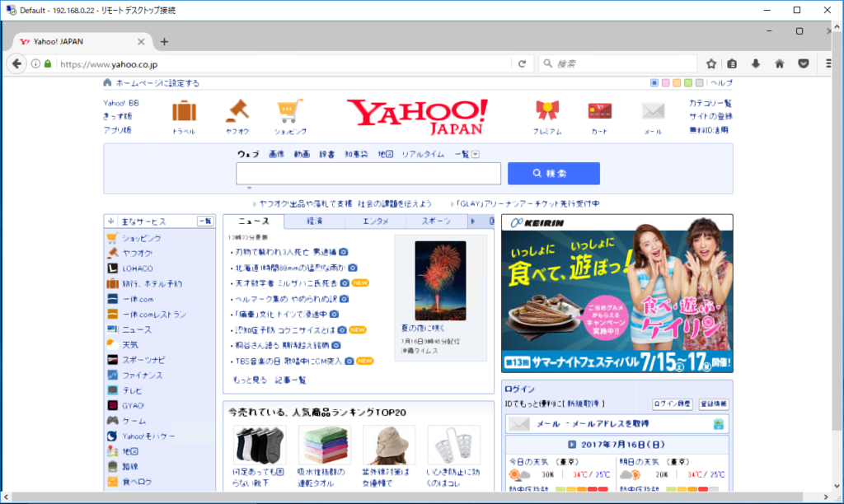The height and width of the screenshot is (504, 844).
Task: Open the もっと見る news link
Action: 250,380
